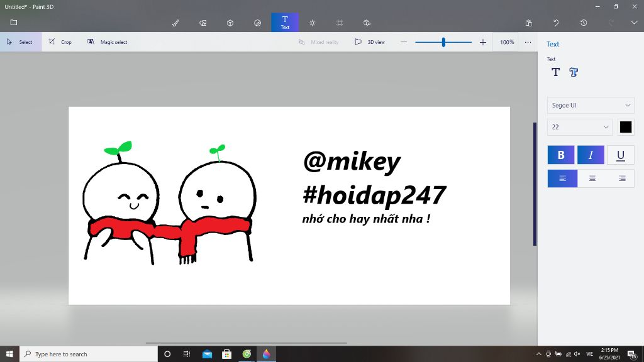Screen dimensions: 644x362
Task: Click the #hoidap247 text on canvas
Action: (374, 195)
